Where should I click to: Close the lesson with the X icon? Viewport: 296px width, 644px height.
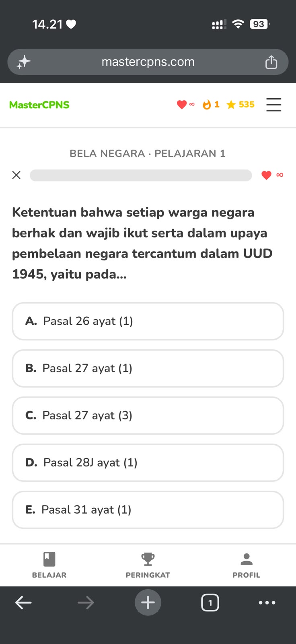click(16, 175)
